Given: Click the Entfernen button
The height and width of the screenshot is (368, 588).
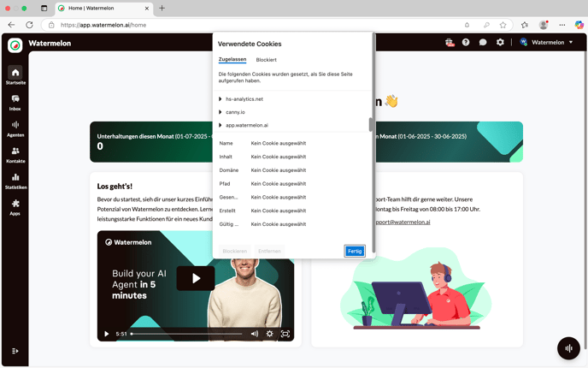Looking at the screenshot, I should (269, 252).
